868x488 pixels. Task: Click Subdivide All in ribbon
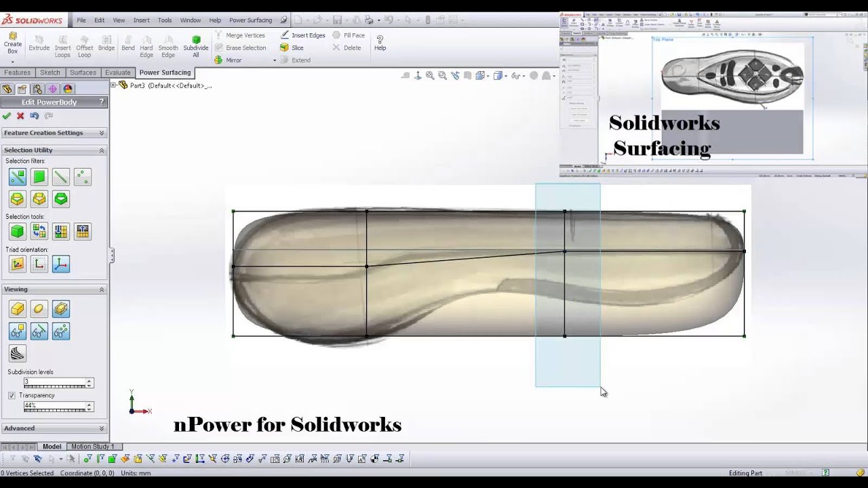(196, 46)
